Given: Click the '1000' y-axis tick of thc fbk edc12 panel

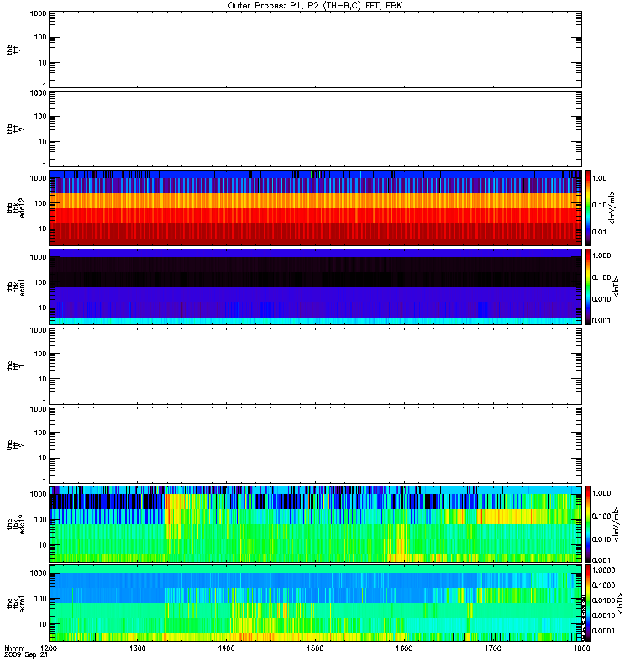Looking at the screenshot, I should (x=38, y=494).
